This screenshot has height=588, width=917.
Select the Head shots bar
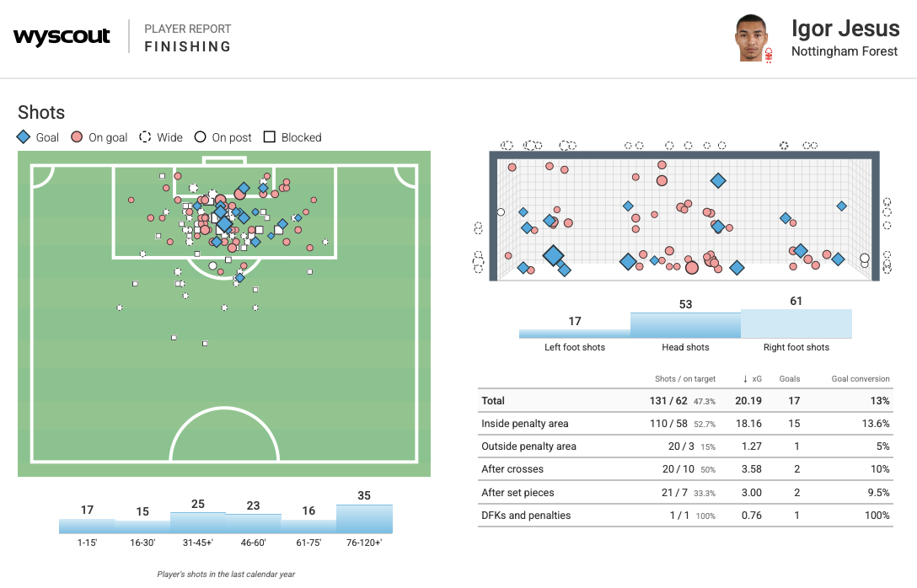tap(685, 325)
